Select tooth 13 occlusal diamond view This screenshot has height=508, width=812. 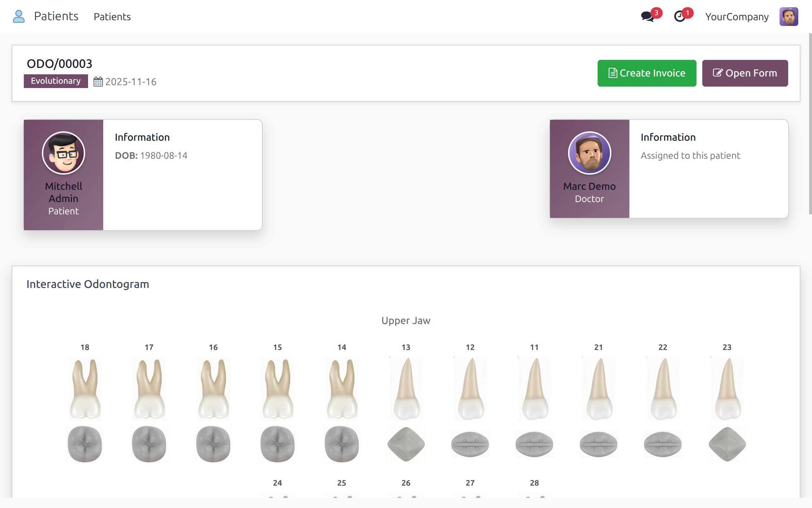tap(406, 444)
